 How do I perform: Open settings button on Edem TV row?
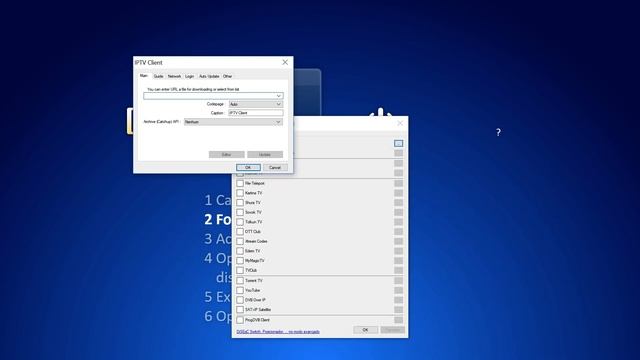398,251
